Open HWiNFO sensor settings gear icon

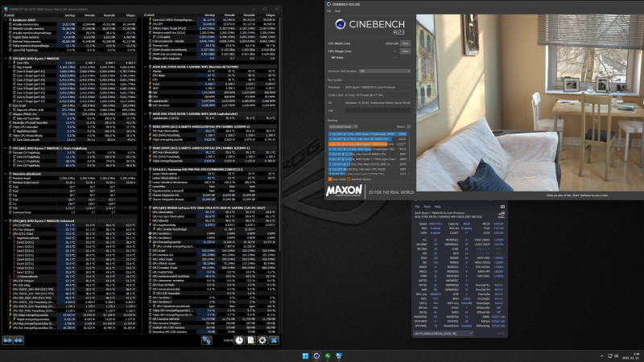[262, 340]
